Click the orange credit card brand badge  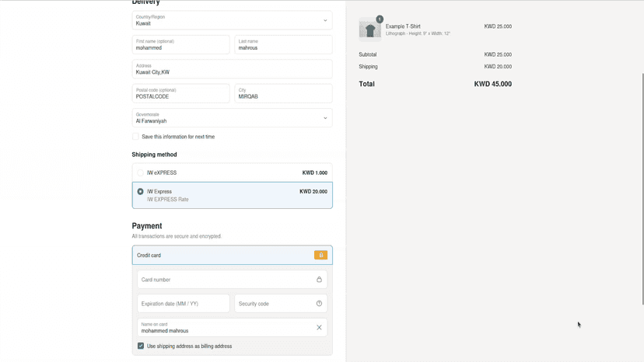point(320,255)
